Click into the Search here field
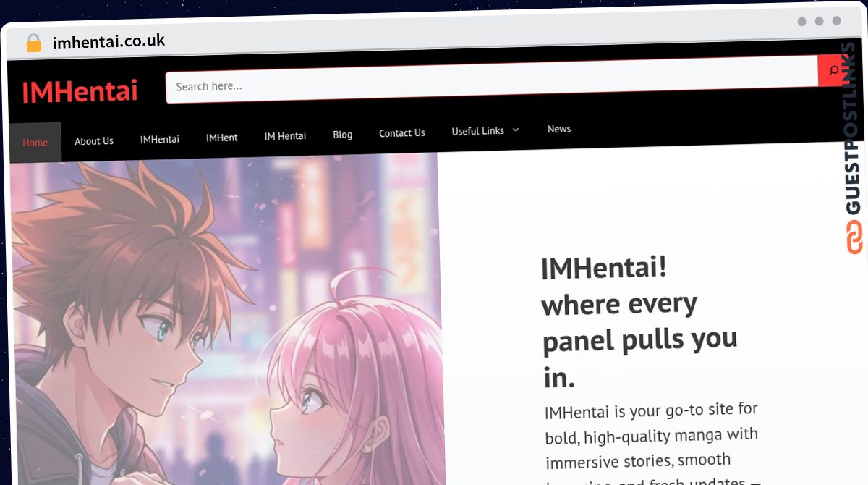 (x=492, y=80)
